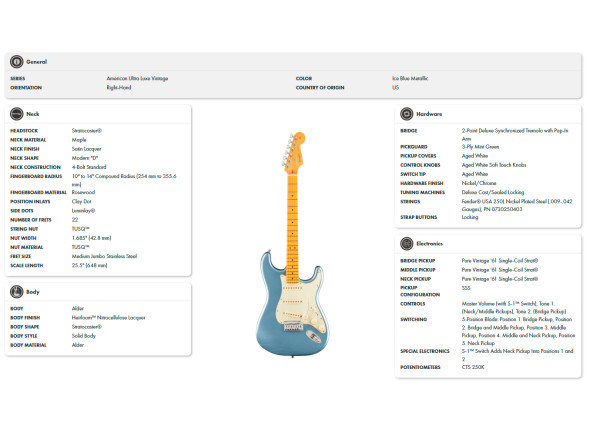590x434 pixels.
Task: Select the Neck Pickup Pure Vintage '61 value
Action: pyautogui.click(x=500, y=279)
